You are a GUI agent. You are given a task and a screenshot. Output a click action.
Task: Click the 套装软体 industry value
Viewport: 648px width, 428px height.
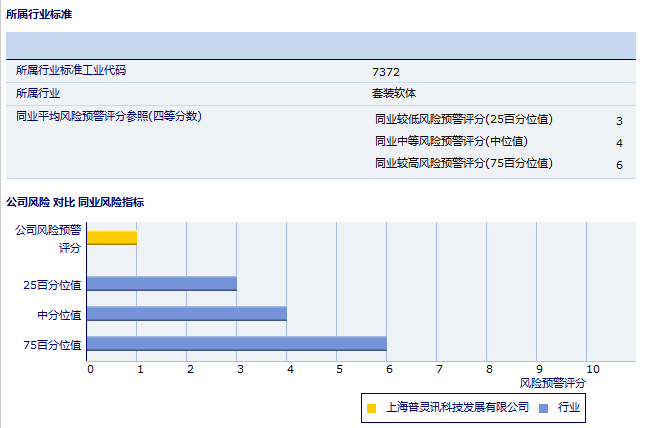click(393, 93)
